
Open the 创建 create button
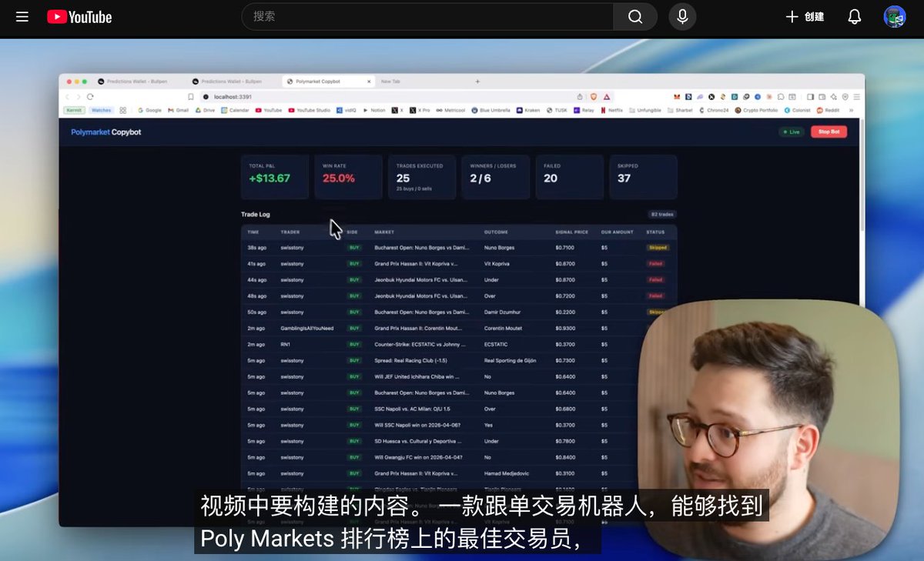(805, 17)
